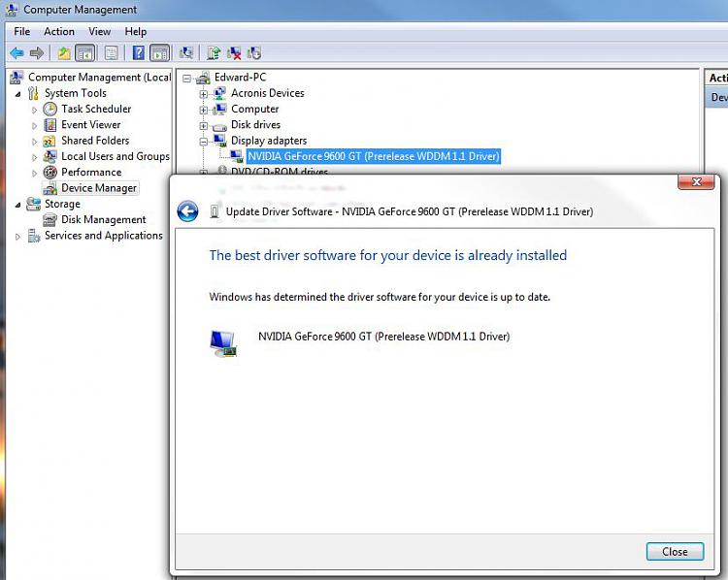The width and height of the screenshot is (728, 580).
Task: Select Local Users and Groups item
Action: click(x=116, y=156)
